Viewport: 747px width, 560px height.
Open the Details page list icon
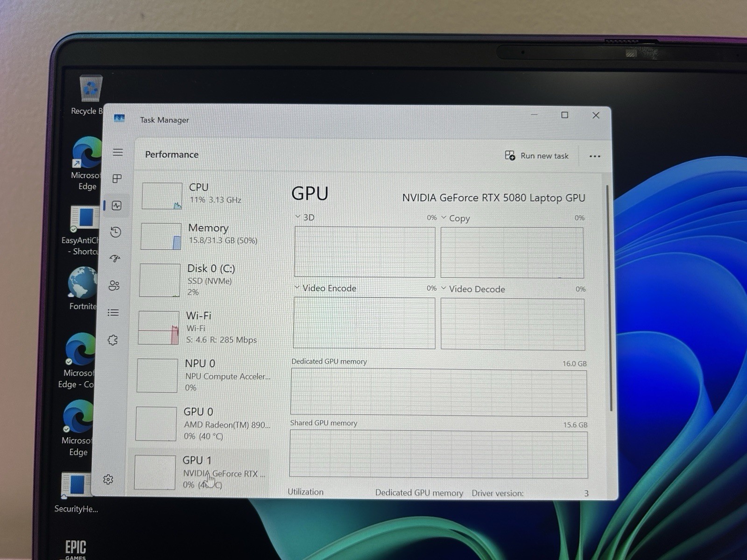tap(113, 312)
